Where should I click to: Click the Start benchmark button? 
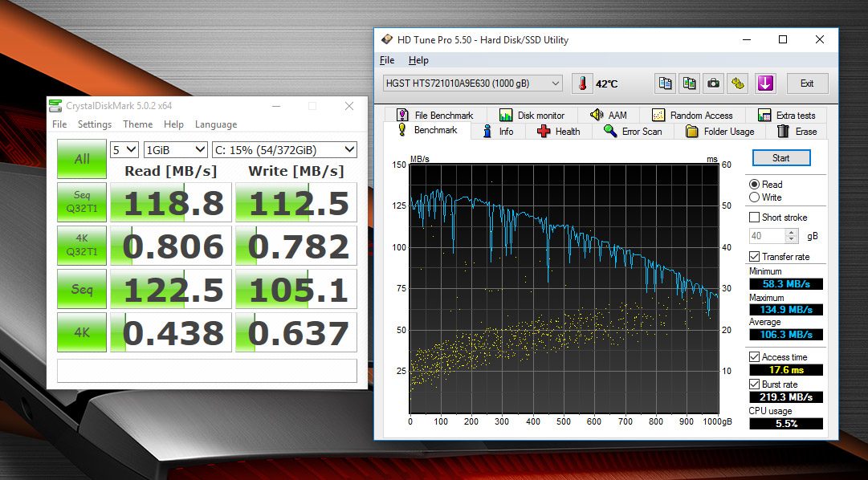point(781,158)
